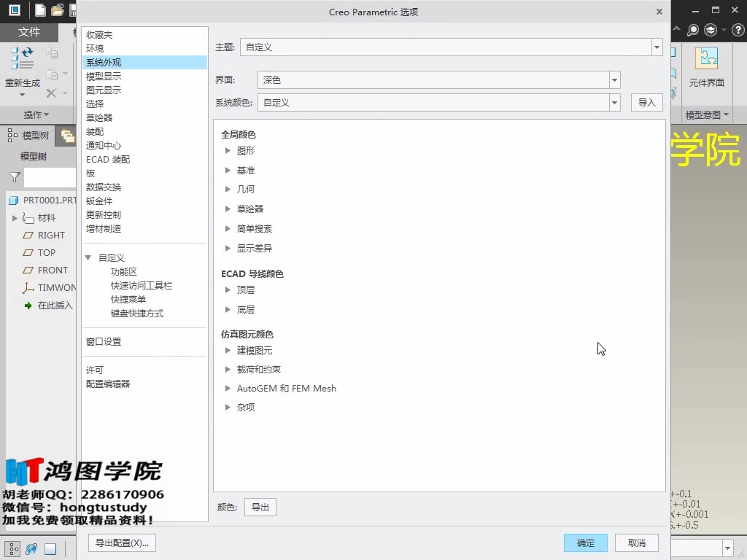The image size is (747, 560).
Task: Expand the 草绘器 color group
Action: pos(251,209)
